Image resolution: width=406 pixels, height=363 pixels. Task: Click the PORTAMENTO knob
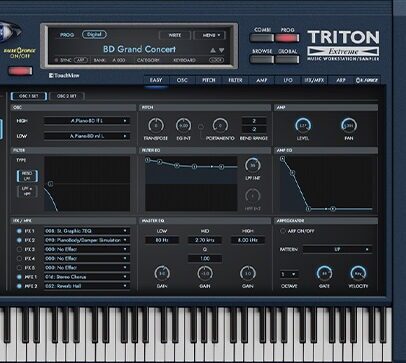(x=220, y=126)
